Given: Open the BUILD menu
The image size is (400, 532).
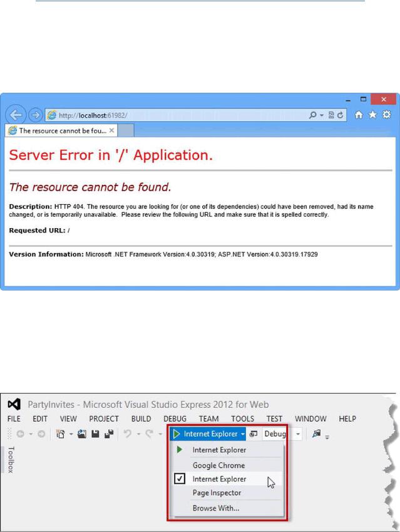Looking at the screenshot, I should 141,419.
